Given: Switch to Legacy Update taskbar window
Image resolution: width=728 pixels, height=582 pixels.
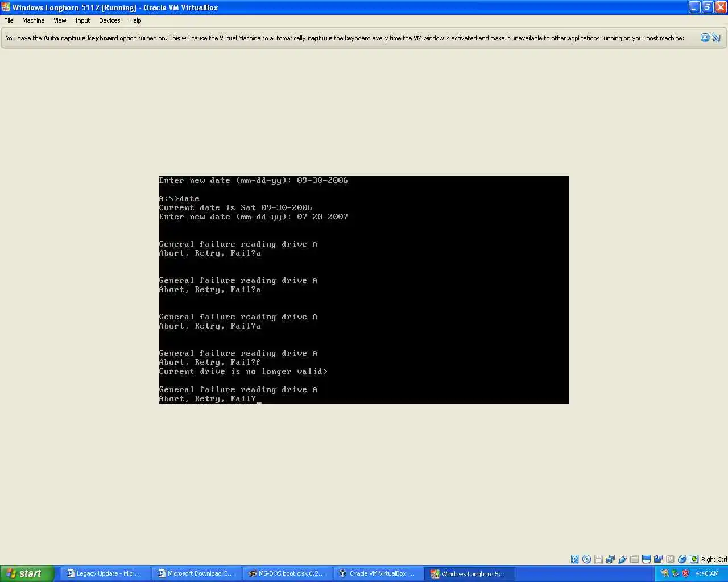Looking at the screenshot, I should point(106,573).
